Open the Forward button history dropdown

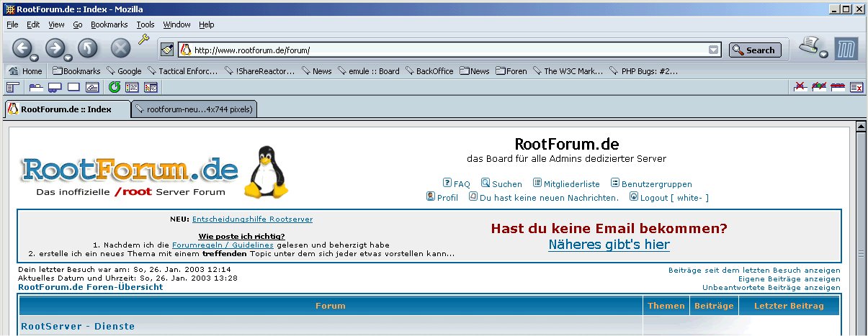coord(68,58)
